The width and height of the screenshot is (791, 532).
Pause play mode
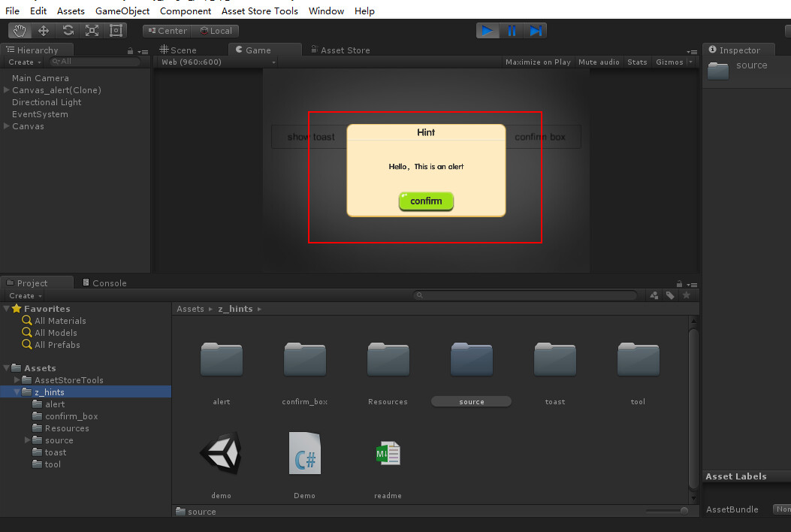pos(512,30)
